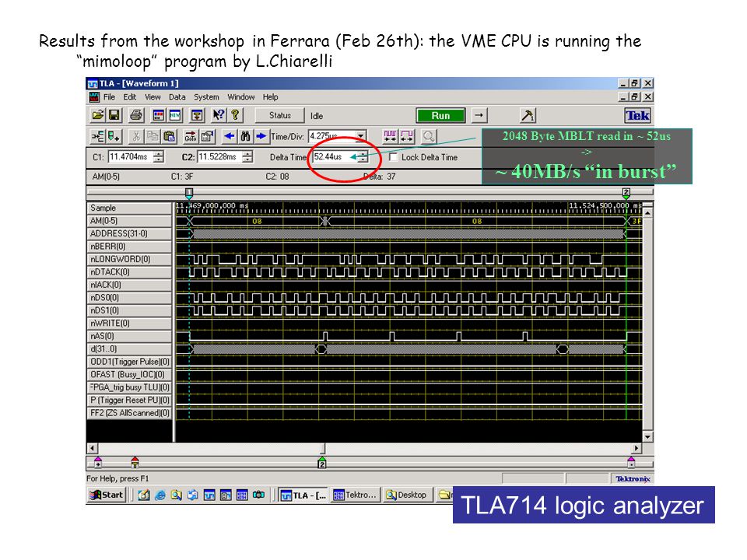Click the Internet Explorer quick launch icon
747x560 pixels.
click(x=160, y=495)
